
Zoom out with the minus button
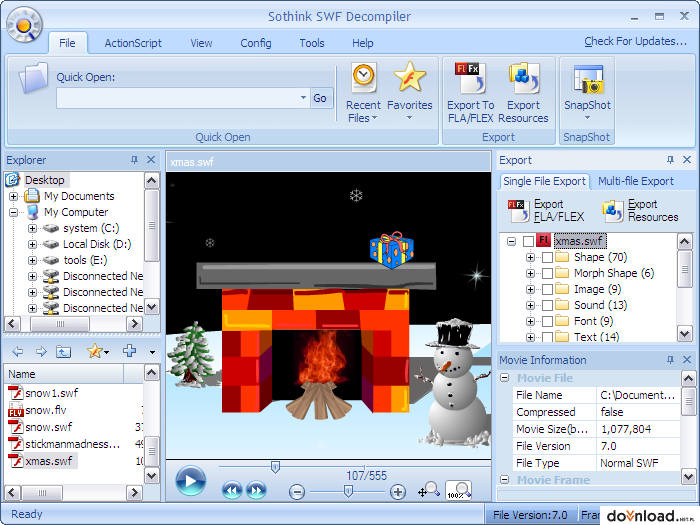(297, 492)
